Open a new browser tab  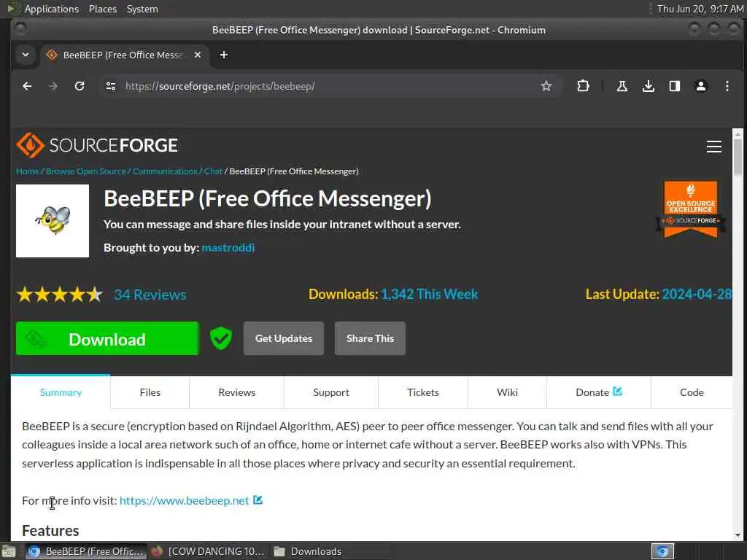pyautogui.click(x=223, y=55)
